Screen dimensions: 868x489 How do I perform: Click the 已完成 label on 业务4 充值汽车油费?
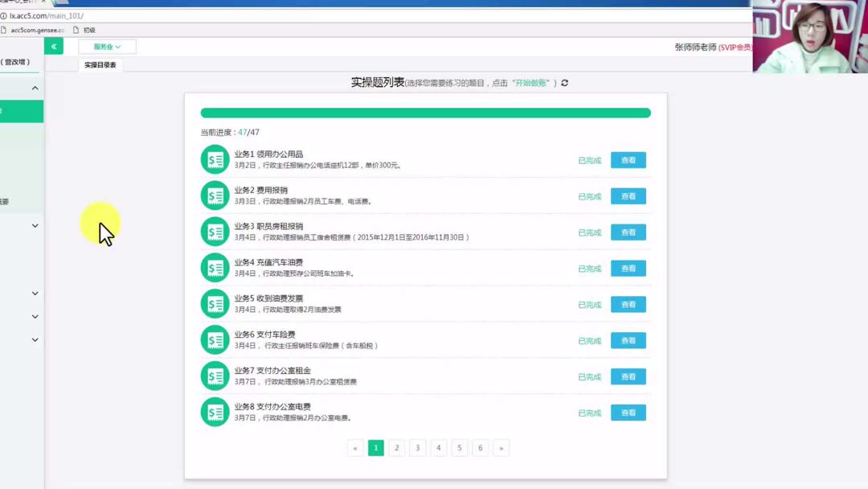pos(588,269)
